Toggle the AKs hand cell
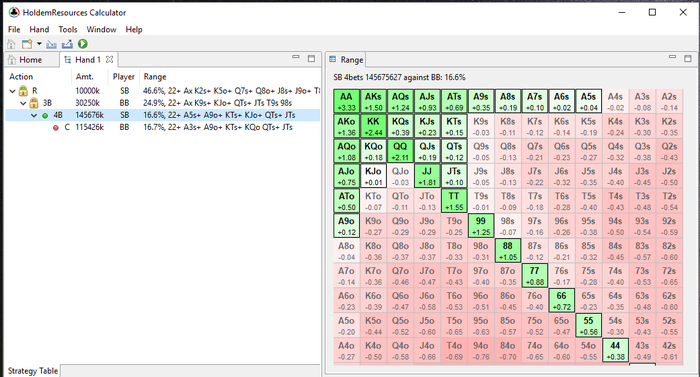Screen dimensions: 700x377 (373, 101)
